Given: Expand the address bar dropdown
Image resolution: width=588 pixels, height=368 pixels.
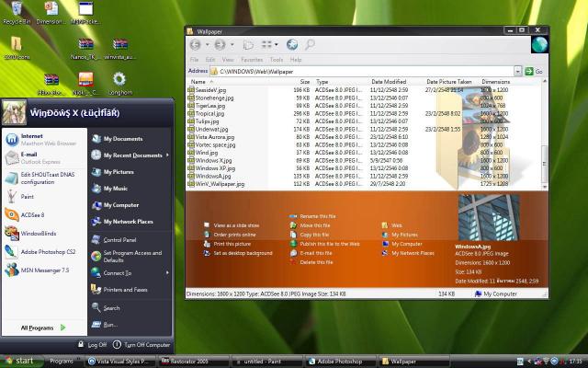Looking at the screenshot, I should (x=517, y=72).
